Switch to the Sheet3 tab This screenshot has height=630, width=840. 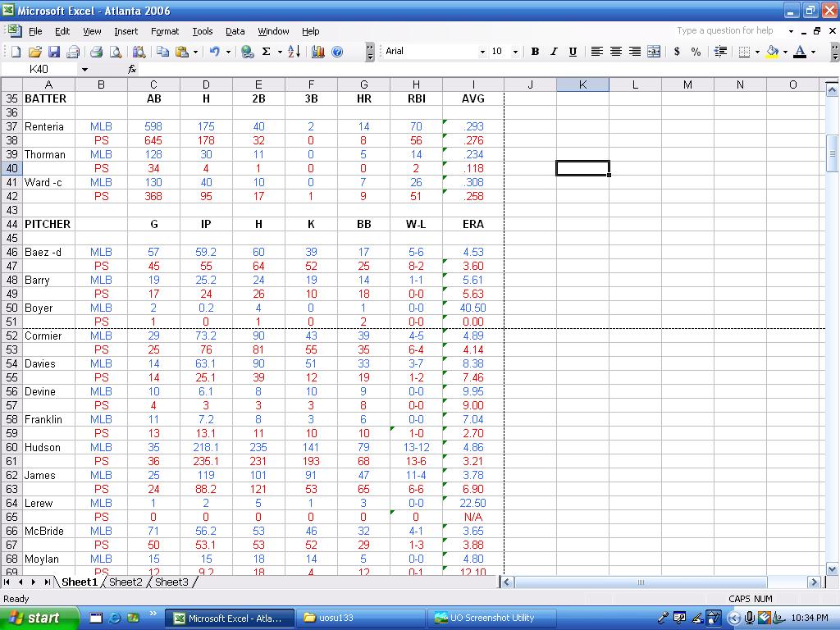(x=171, y=582)
